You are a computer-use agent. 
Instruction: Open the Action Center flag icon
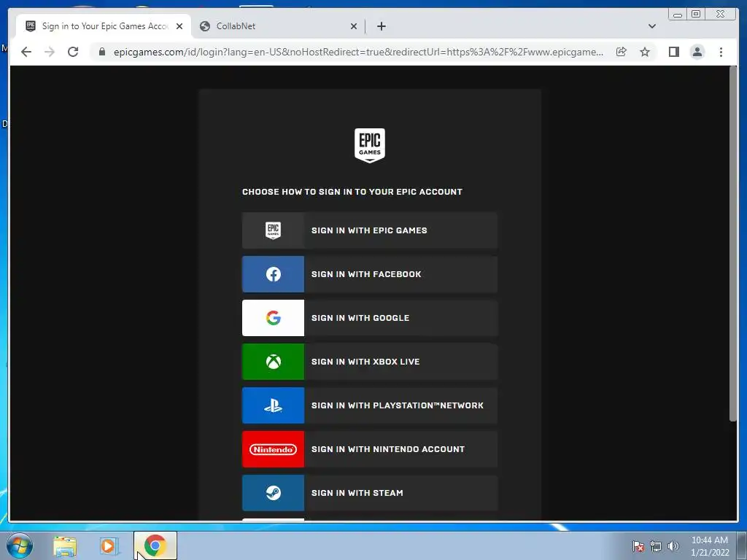638,546
